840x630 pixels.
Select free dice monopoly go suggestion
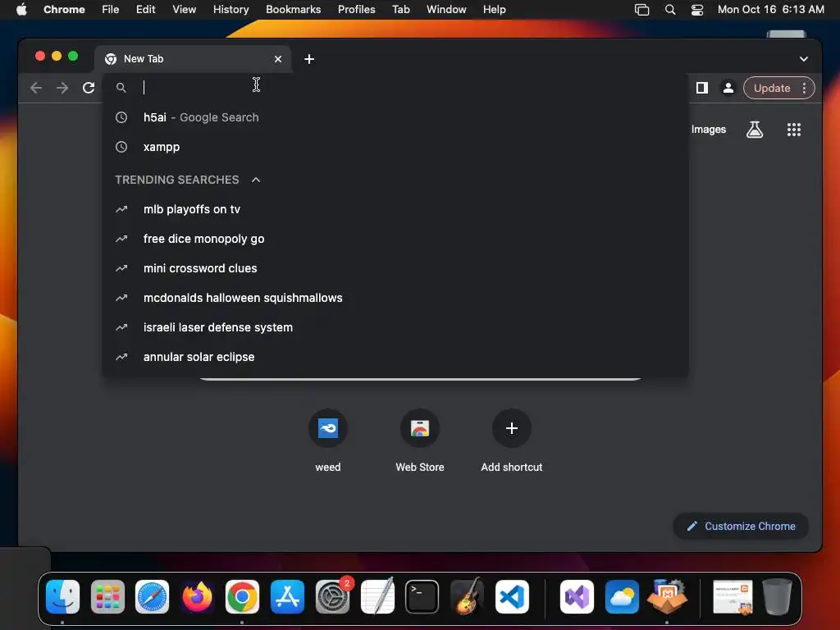click(395, 239)
